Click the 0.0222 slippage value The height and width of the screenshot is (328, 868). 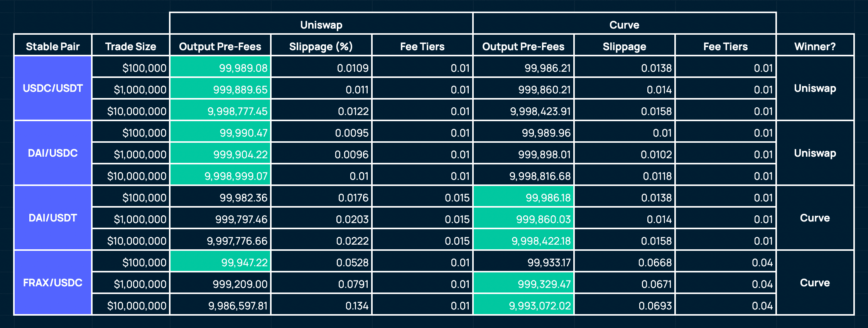tap(352, 241)
